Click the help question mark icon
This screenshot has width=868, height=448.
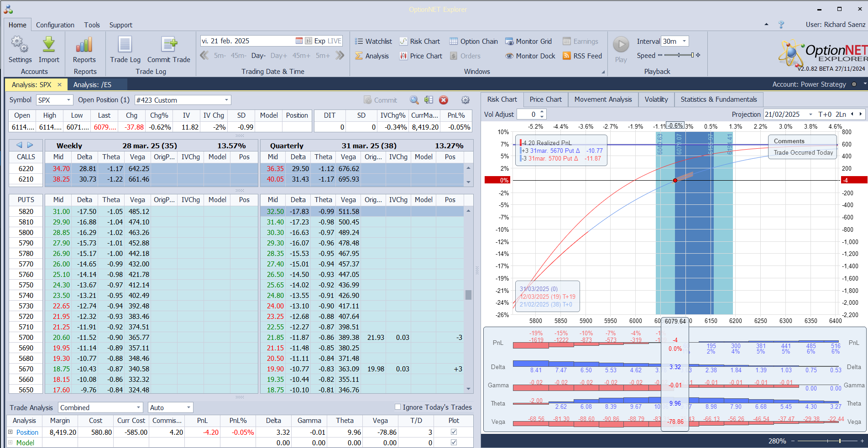tap(781, 25)
